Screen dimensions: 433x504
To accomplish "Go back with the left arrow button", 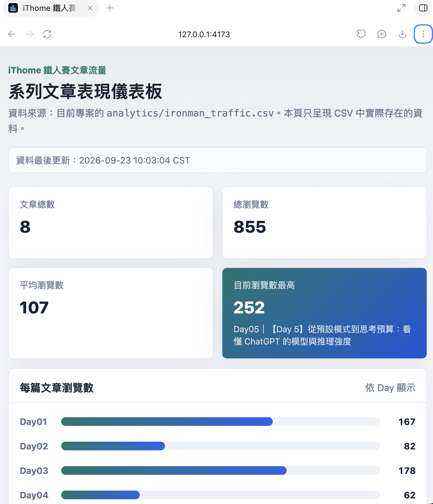I will (x=12, y=34).
